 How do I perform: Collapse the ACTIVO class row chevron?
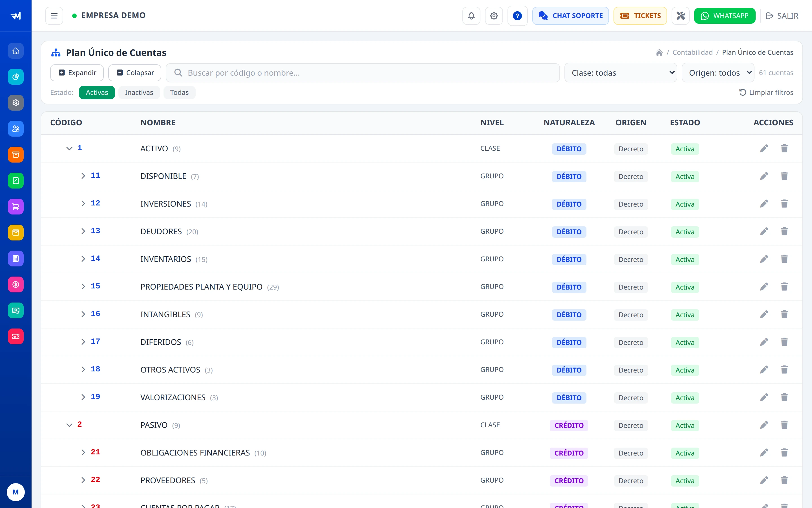click(x=69, y=148)
